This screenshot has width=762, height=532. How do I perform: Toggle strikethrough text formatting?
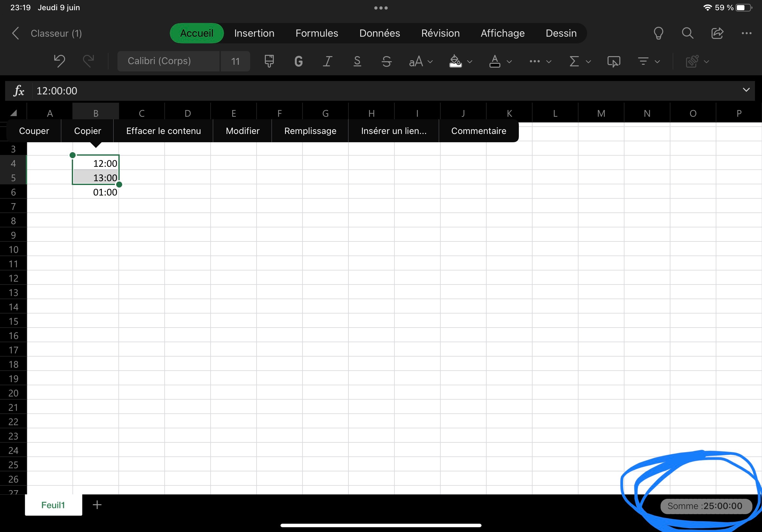click(386, 61)
